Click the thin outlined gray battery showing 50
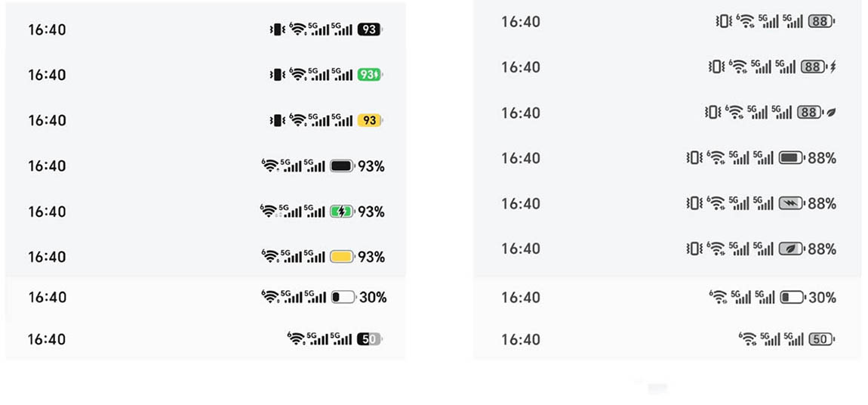This screenshot has width=868, height=405. (820, 339)
